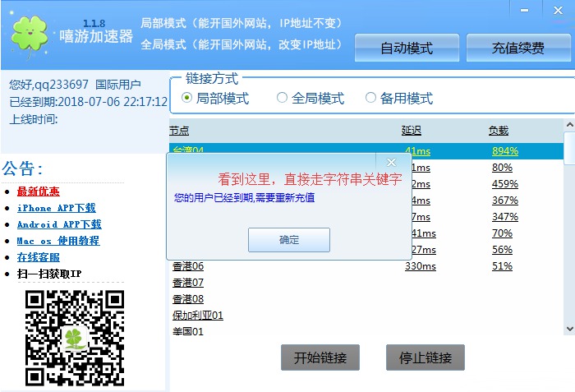This screenshot has width=575, height=392.
Task: Open the 最新优惠 link
Action: click(x=38, y=191)
